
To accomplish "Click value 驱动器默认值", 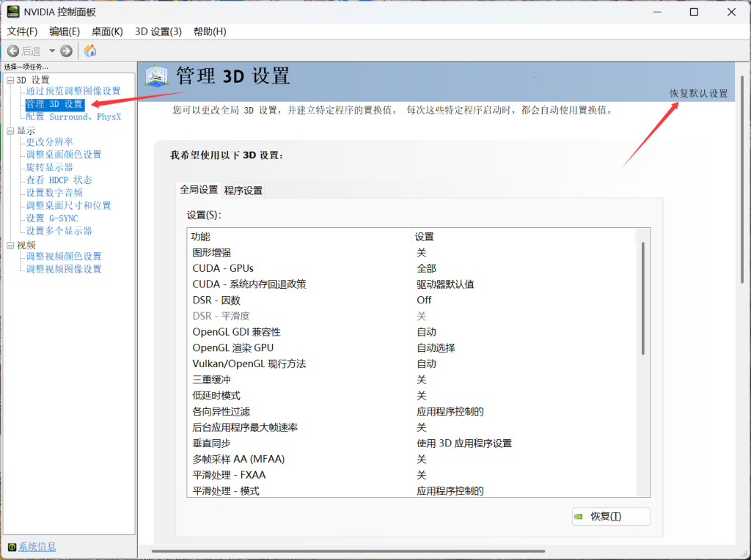I will coord(445,284).
